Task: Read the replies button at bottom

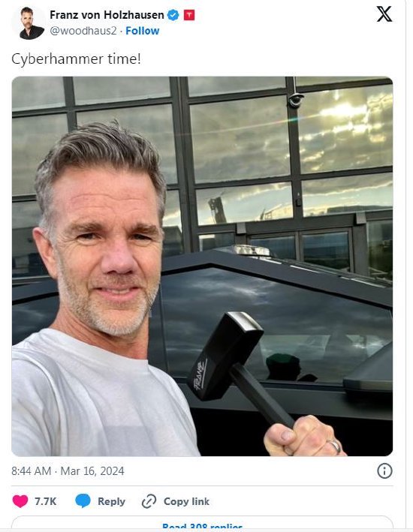Action: pos(203,524)
